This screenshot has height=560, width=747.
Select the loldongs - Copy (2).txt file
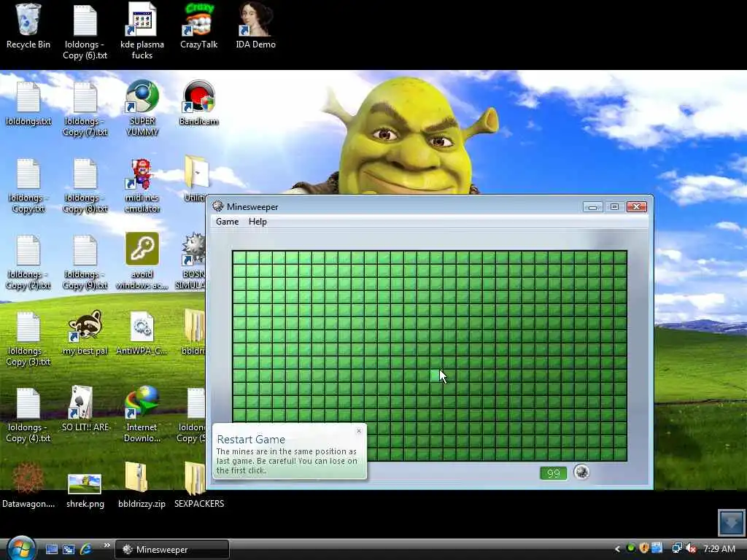[x=28, y=262]
